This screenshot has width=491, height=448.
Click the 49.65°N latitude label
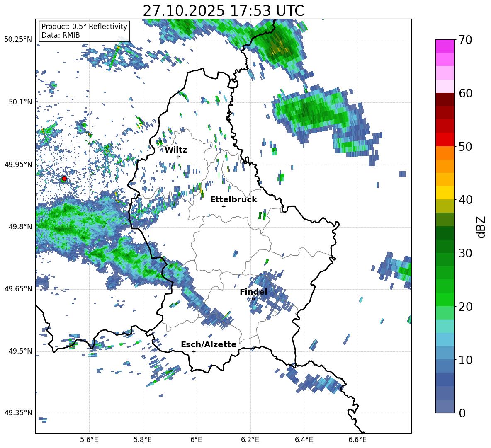click(18, 289)
